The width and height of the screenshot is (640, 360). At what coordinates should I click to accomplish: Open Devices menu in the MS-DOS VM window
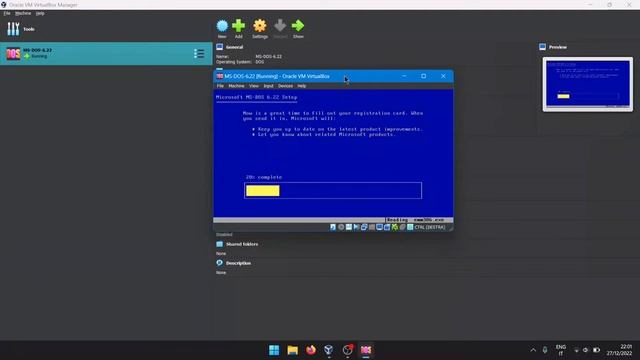(x=285, y=86)
